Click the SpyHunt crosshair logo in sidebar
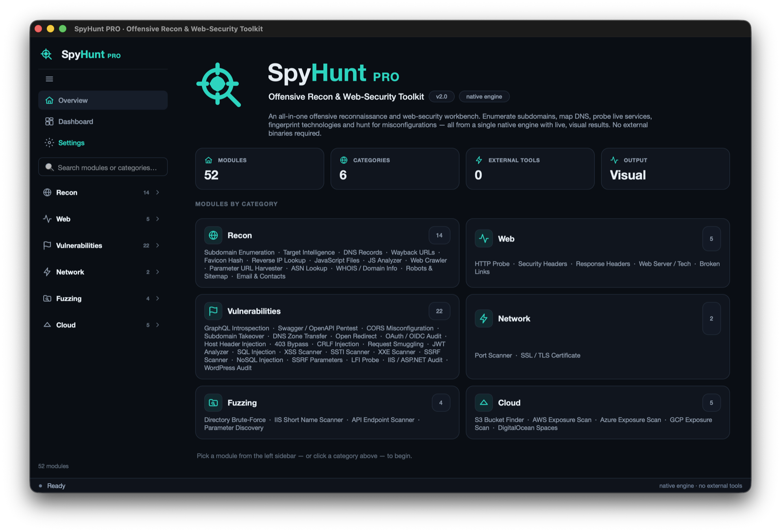 coord(46,54)
